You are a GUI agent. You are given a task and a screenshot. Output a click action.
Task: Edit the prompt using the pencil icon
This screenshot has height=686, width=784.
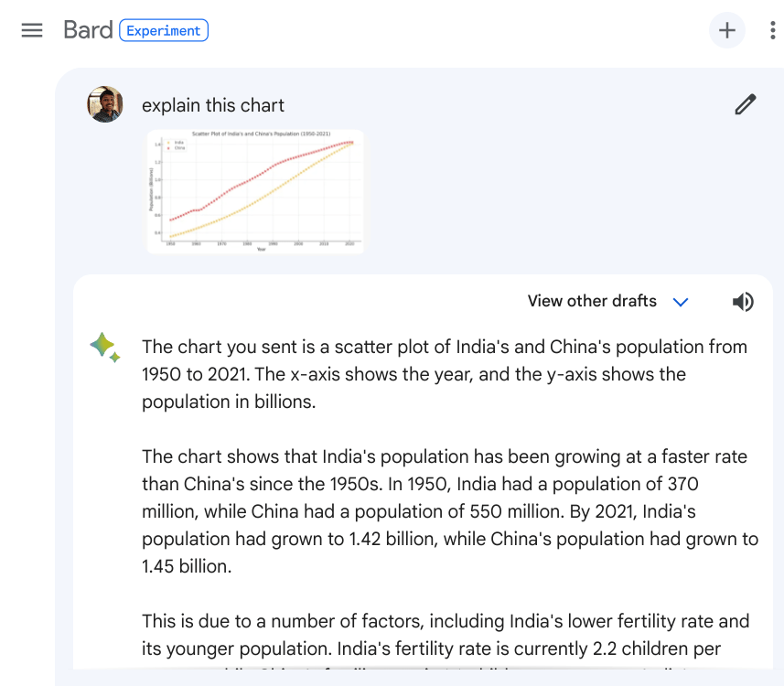point(746,104)
